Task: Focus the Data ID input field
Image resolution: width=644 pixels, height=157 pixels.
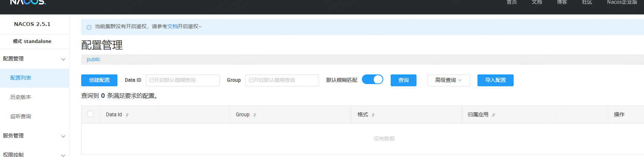Action: tap(183, 80)
